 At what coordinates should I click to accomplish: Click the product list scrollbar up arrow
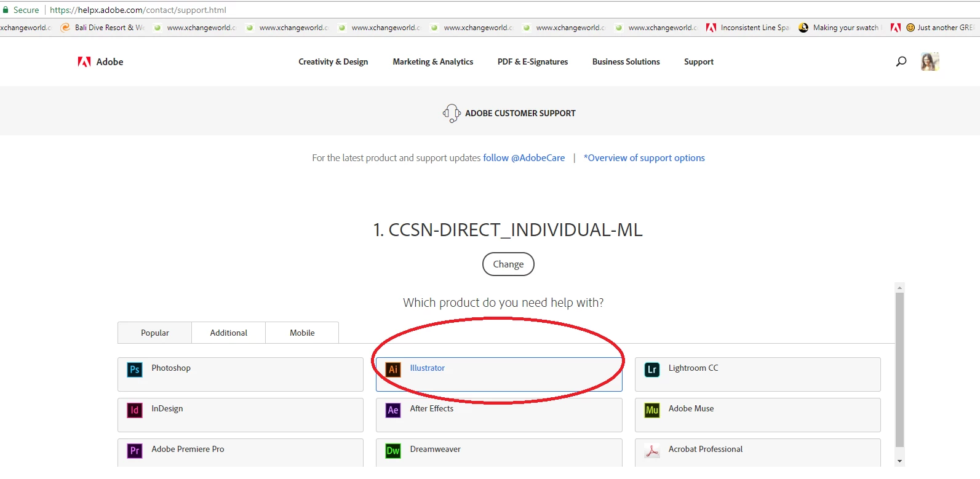900,287
